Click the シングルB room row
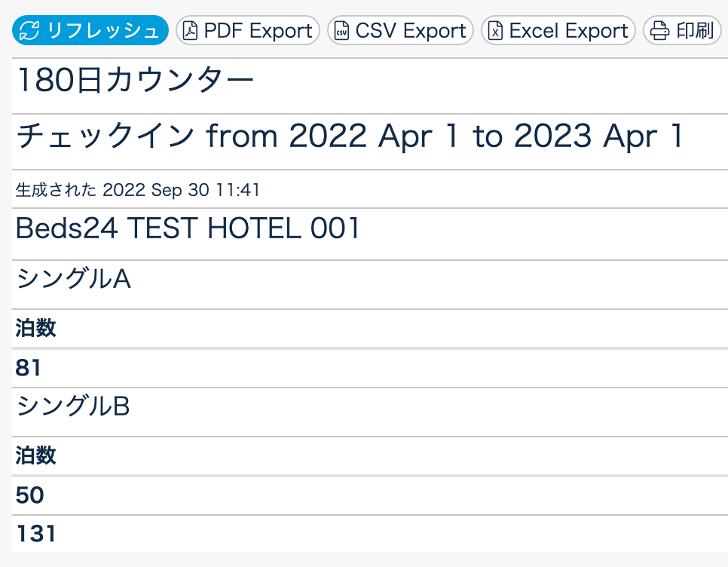Image resolution: width=728 pixels, height=567 pixels. 73,406
